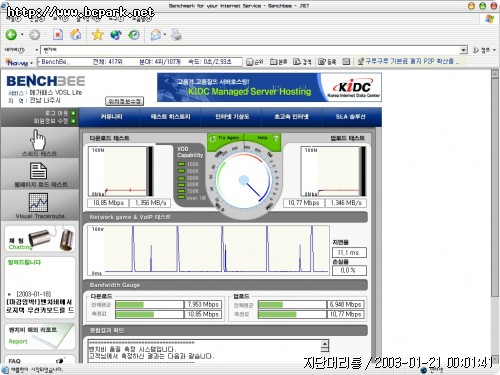
Task: Click the 0.0 % loss value box
Action: (x=349, y=270)
